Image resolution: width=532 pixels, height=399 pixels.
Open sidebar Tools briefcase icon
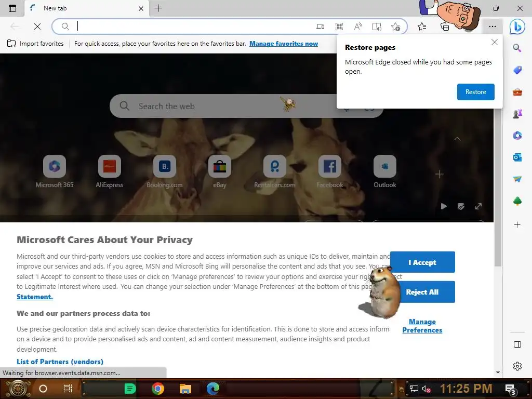point(517,92)
